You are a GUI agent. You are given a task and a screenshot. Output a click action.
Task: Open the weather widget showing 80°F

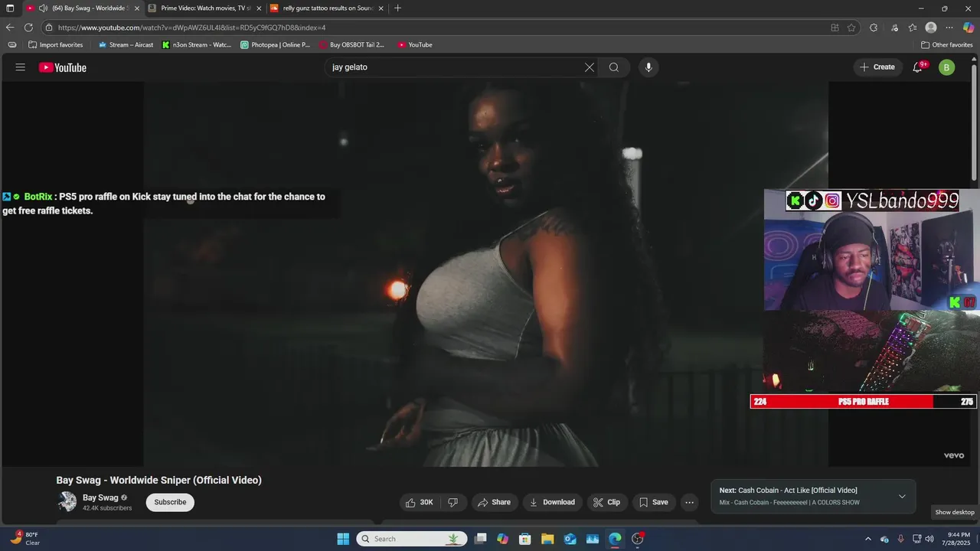[24, 539]
